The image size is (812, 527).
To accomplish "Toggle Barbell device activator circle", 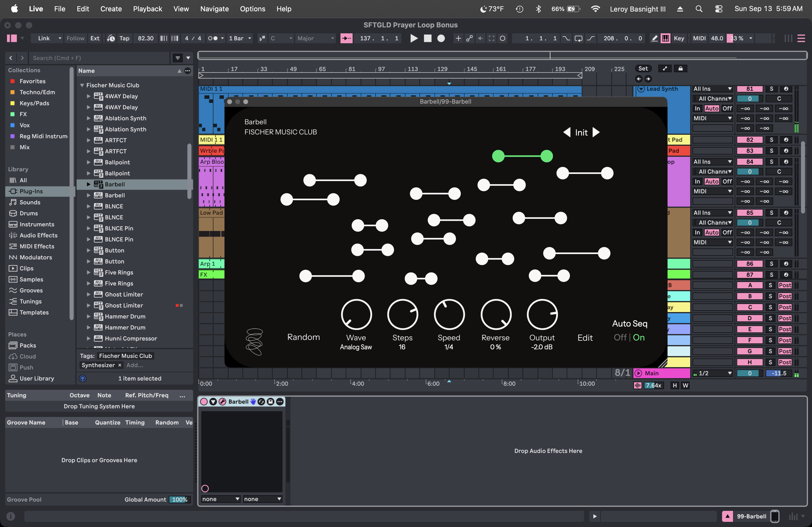I will (204, 401).
